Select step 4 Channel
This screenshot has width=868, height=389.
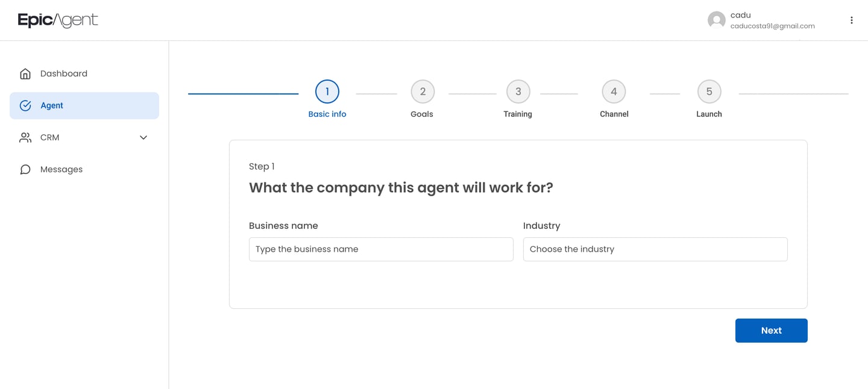pyautogui.click(x=614, y=92)
